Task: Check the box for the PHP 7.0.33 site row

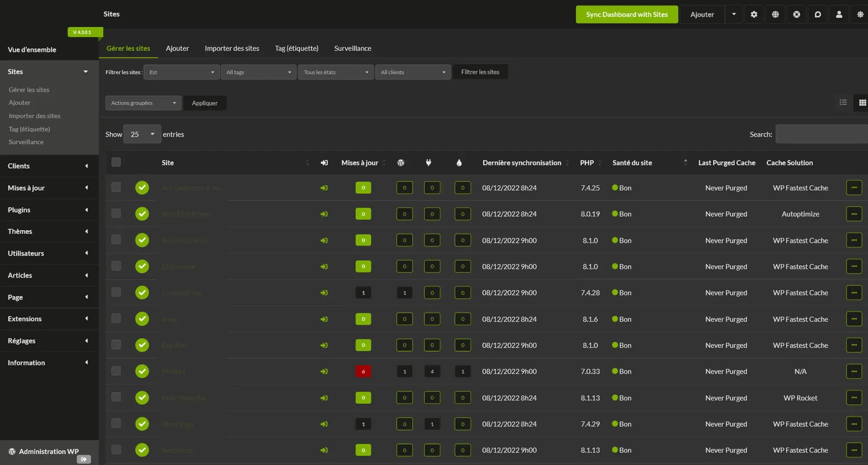Action: (x=116, y=371)
